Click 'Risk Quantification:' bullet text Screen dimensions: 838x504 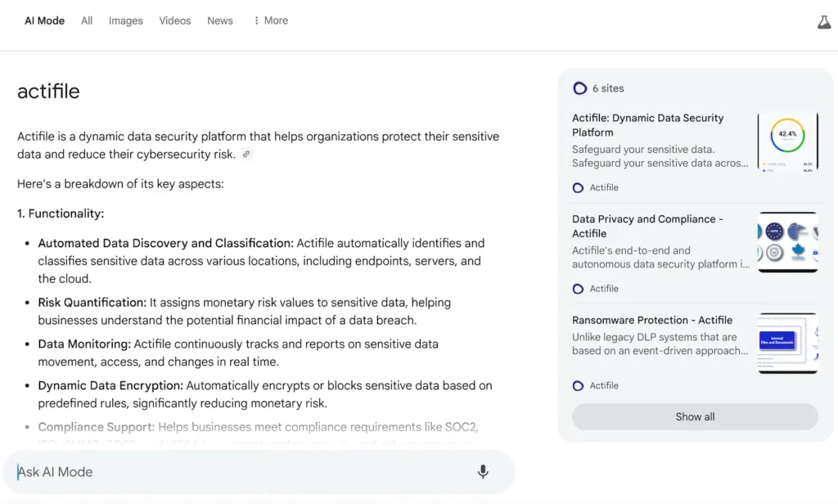point(92,303)
